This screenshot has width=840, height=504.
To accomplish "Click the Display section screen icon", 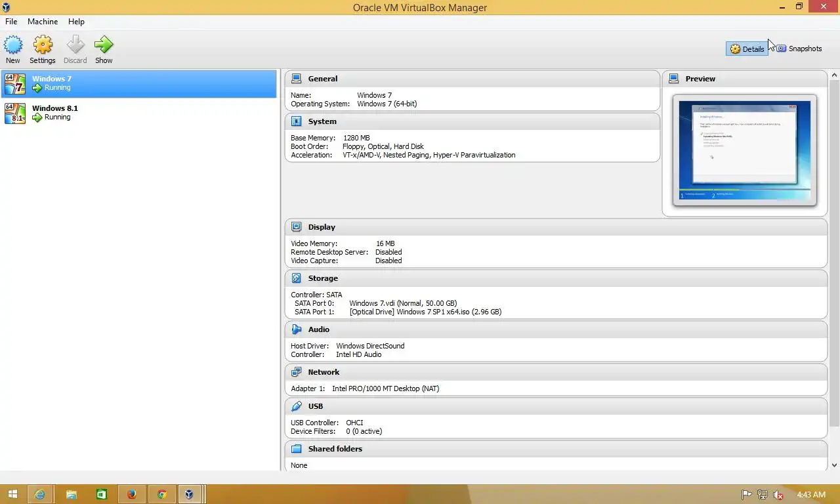I will click(x=297, y=227).
